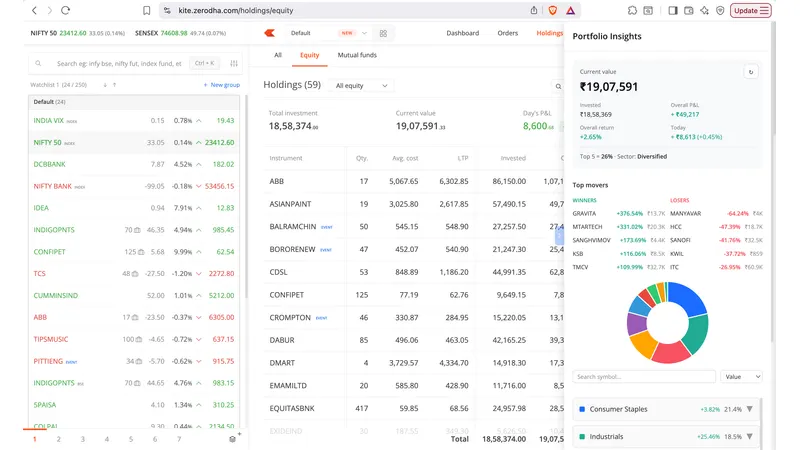The width and height of the screenshot is (800, 450).
Task: Open the share icon in address bar
Action: point(534,10)
